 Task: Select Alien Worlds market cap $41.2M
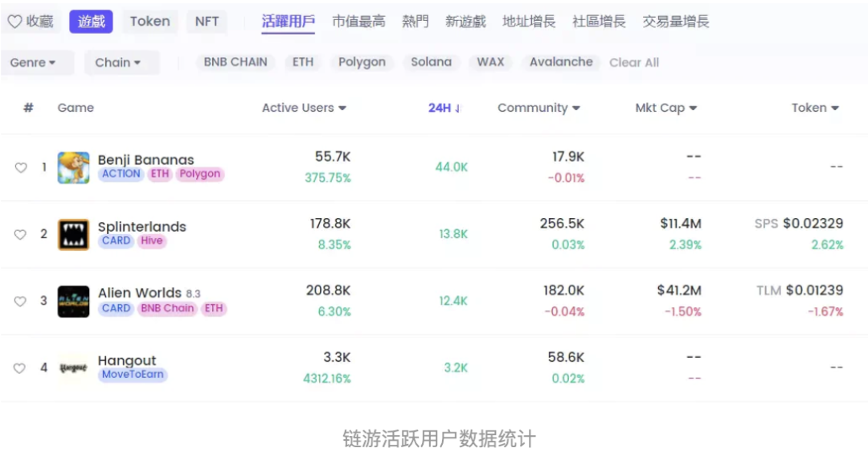click(679, 290)
